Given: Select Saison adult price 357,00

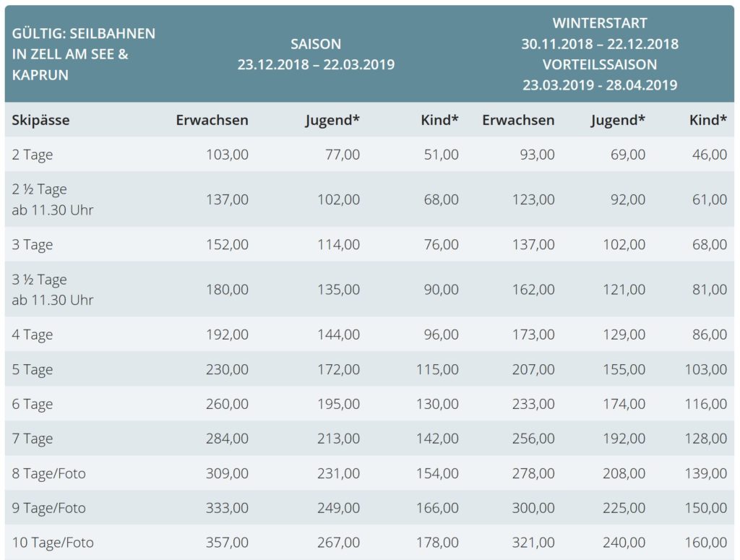Looking at the screenshot, I should [x=227, y=543].
